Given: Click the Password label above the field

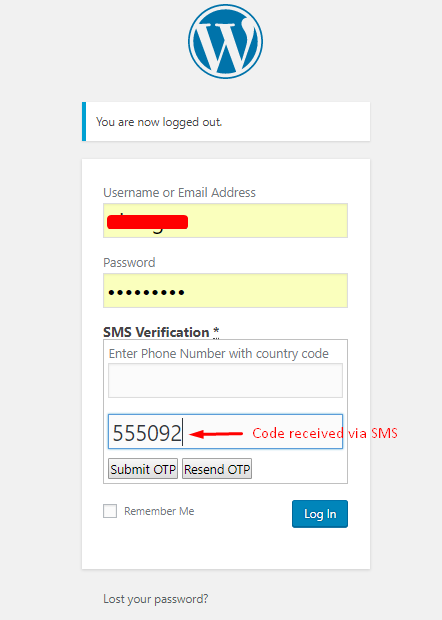Looking at the screenshot, I should point(129,263).
